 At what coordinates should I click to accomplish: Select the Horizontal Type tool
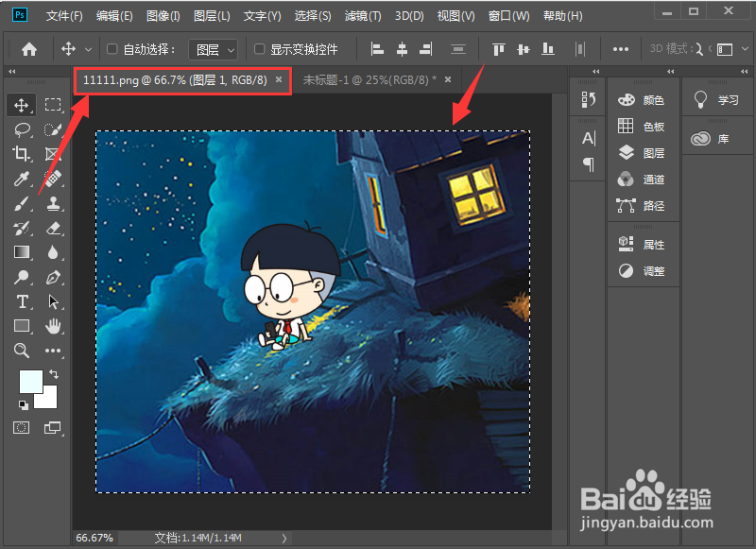(22, 301)
